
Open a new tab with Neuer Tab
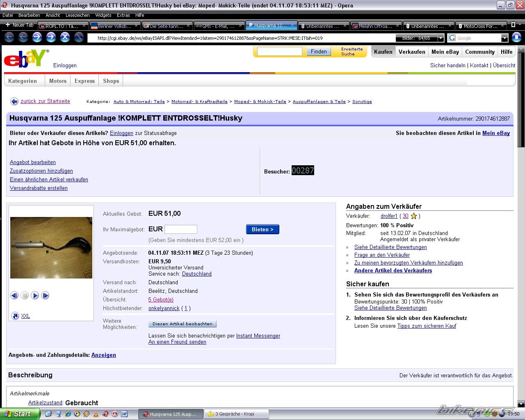[20, 25]
